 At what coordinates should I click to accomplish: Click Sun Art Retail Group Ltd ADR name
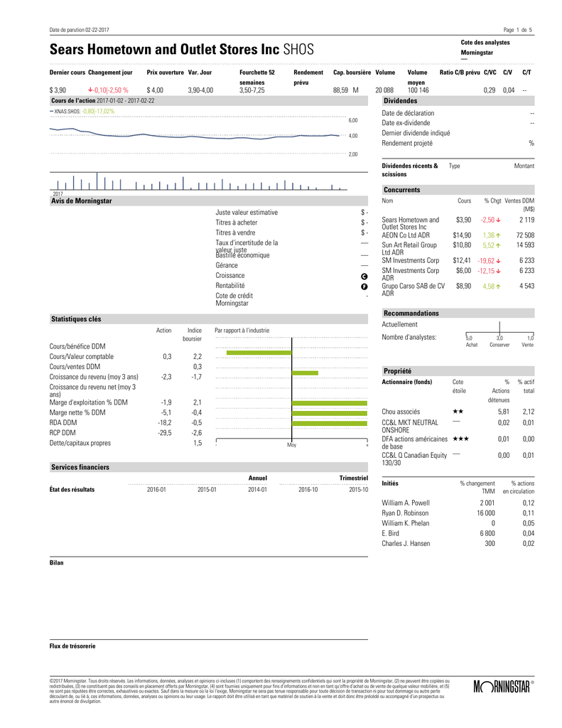point(409,249)
